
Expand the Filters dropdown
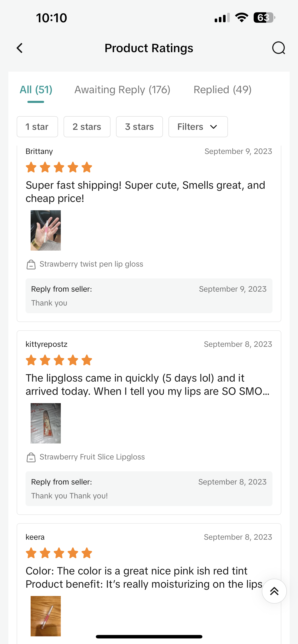pos(198,127)
